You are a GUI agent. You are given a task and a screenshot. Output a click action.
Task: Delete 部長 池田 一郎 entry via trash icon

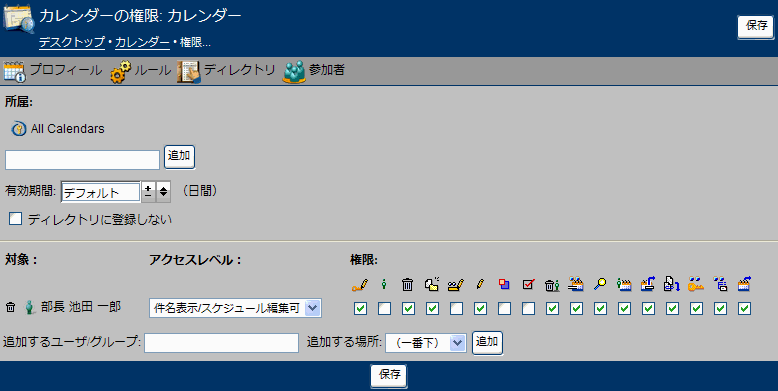tap(10, 308)
